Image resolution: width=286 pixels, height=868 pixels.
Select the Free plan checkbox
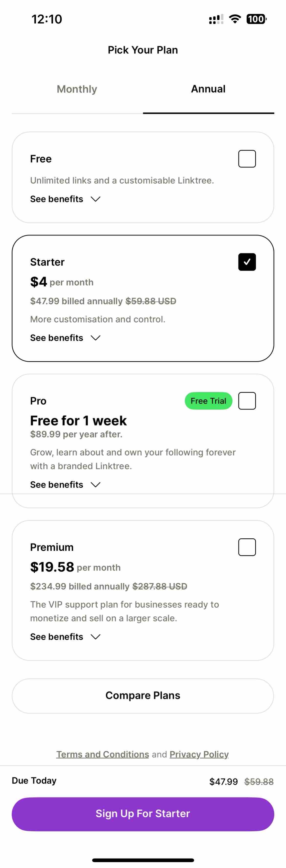[247, 159]
